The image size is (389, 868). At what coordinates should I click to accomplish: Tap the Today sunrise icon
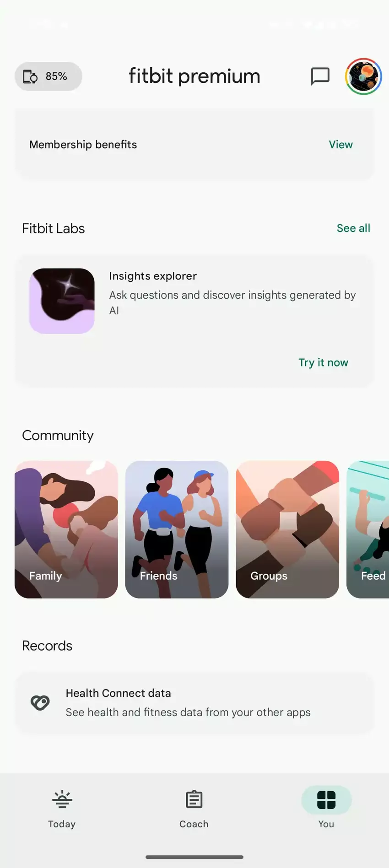coord(62,799)
